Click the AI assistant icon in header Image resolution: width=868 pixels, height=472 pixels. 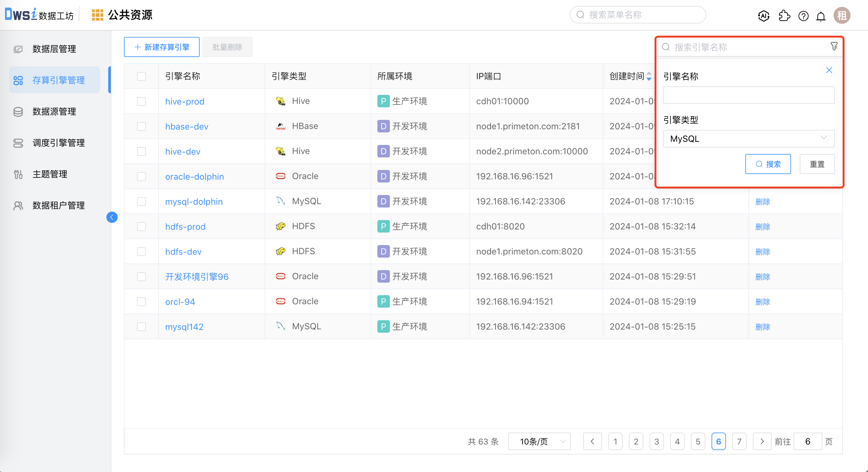click(x=763, y=16)
